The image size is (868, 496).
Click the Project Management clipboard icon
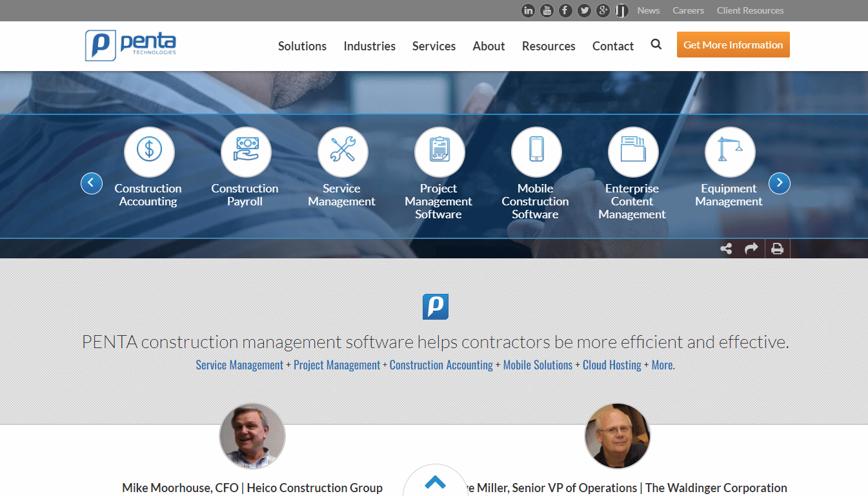coord(439,152)
